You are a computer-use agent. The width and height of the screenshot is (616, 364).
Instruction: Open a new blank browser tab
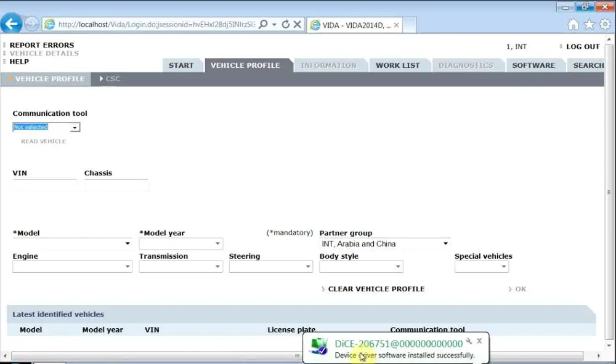409,25
